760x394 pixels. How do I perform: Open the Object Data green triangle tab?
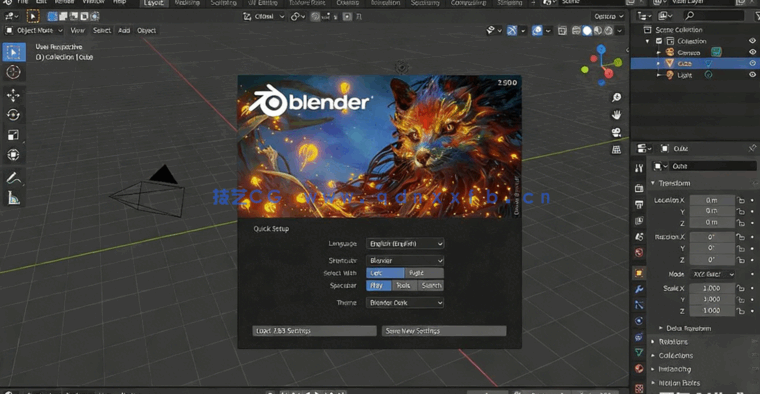639,352
